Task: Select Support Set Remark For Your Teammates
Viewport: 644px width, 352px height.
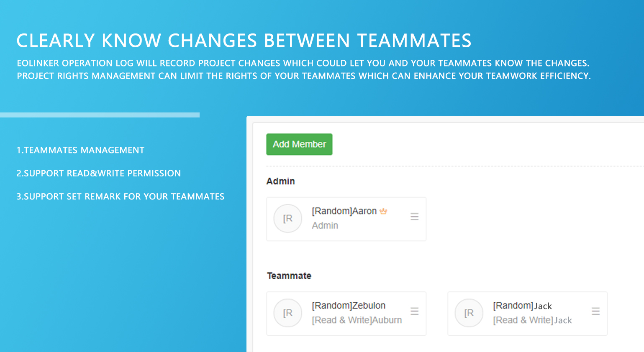Action: click(x=120, y=196)
